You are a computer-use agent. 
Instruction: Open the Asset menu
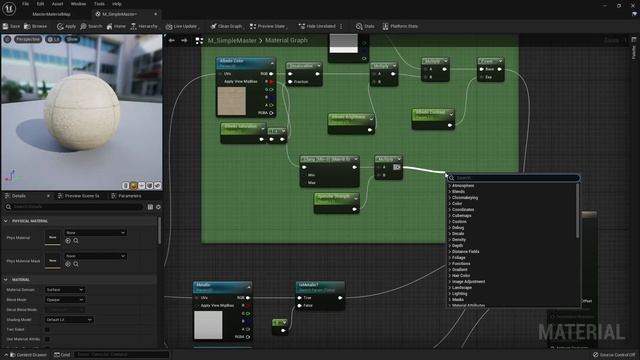pyautogui.click(x=57, y=4)
